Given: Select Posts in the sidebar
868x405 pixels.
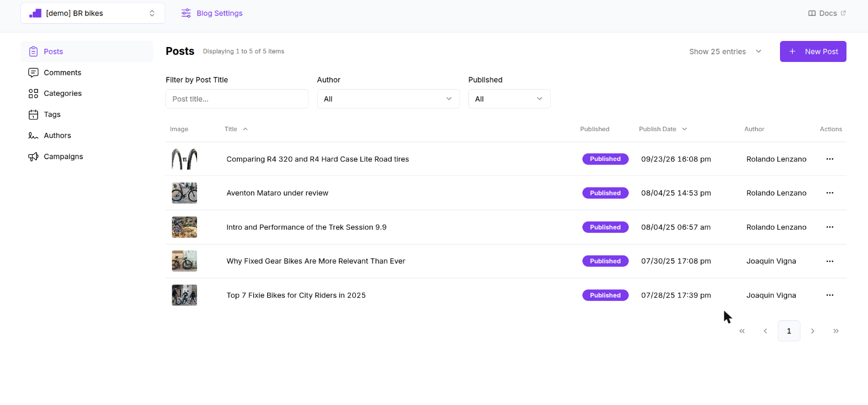Looking at the screenshot, I should [x=87, y=51].
